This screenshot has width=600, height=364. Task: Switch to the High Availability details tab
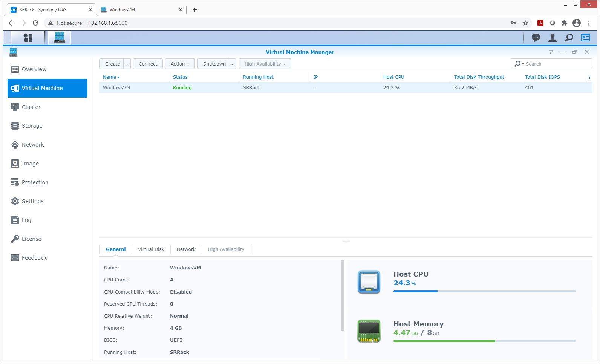pos(226,249)
